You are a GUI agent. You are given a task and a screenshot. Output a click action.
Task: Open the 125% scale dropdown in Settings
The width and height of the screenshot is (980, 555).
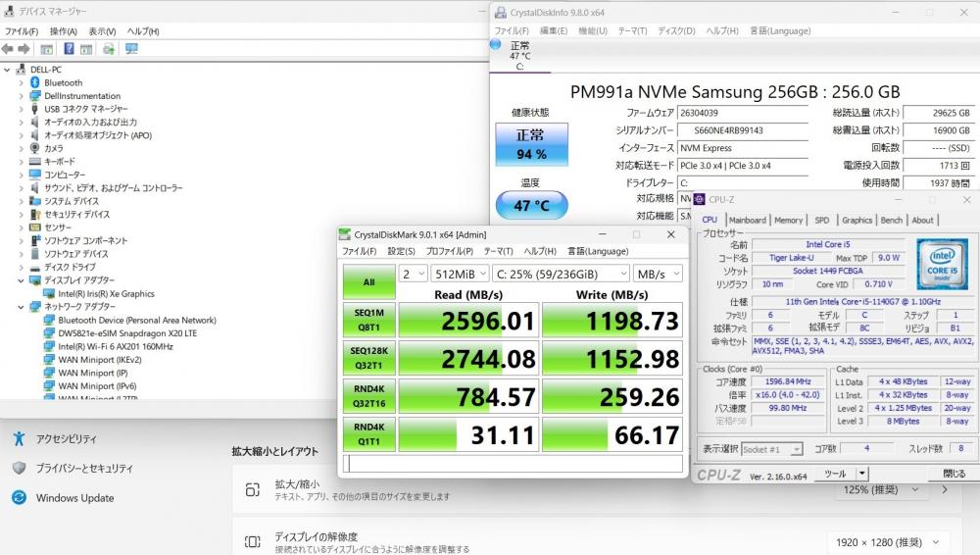880,490
